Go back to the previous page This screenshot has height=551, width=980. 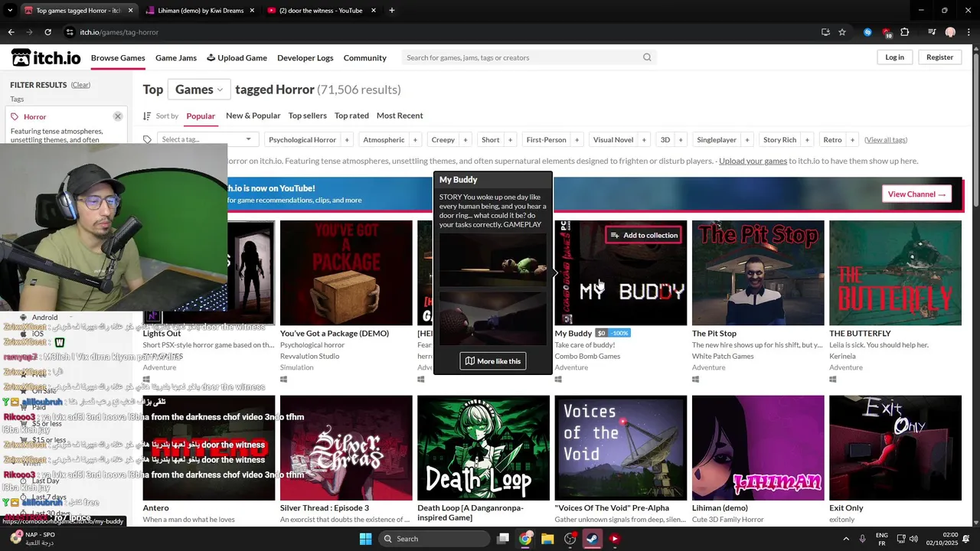[11, 32]
